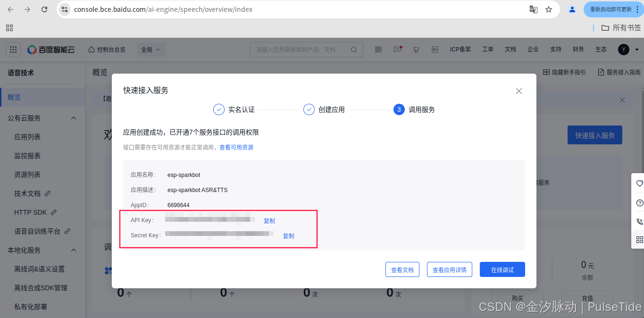644x318 pixels.
Task: Copy the Secret Key with 复制
Action: 288,236
